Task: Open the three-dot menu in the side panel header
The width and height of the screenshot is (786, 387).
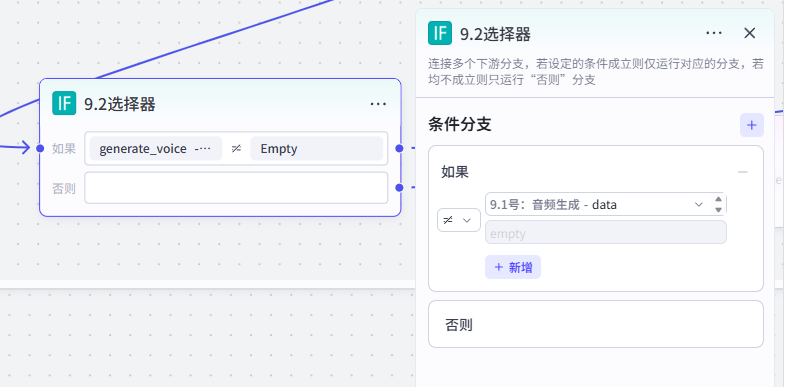Action: 714,33
